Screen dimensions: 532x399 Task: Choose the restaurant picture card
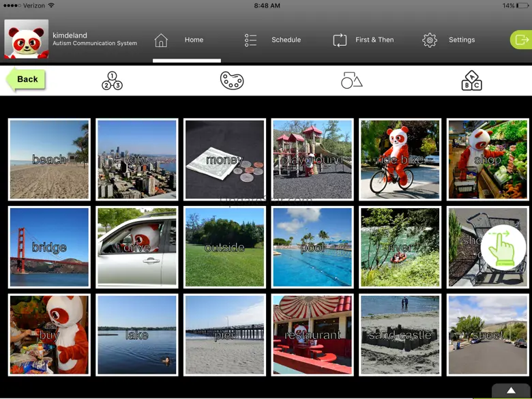click(312, 335)
